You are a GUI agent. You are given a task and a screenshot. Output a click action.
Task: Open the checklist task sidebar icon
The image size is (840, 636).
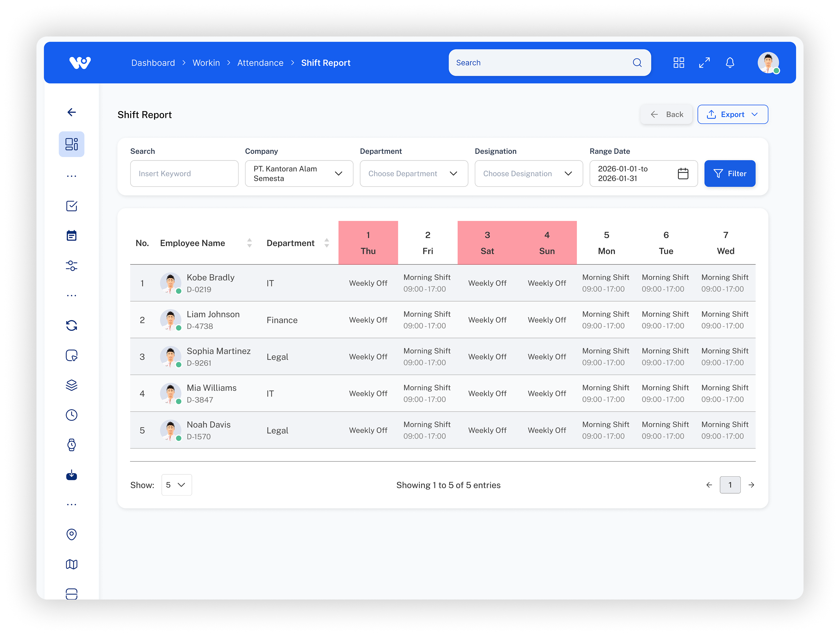click(71, 206)
